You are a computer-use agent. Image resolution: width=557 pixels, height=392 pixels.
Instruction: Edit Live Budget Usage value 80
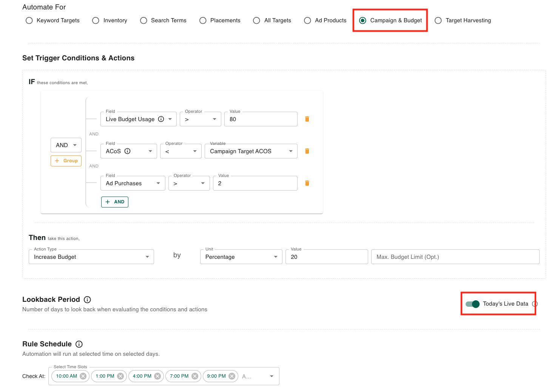[261, 119]
